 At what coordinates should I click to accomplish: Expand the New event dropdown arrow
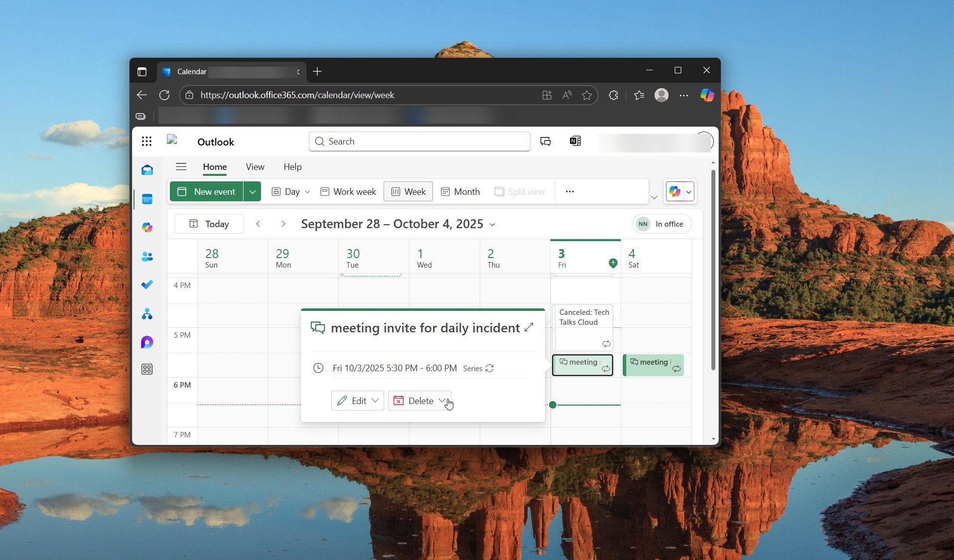253,192
